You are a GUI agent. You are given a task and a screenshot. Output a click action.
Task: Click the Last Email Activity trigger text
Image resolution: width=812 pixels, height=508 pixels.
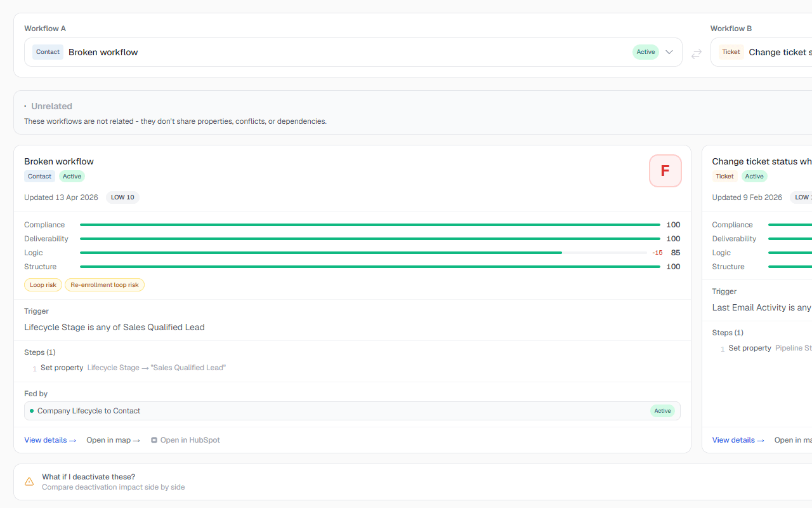tap(762, 307)
